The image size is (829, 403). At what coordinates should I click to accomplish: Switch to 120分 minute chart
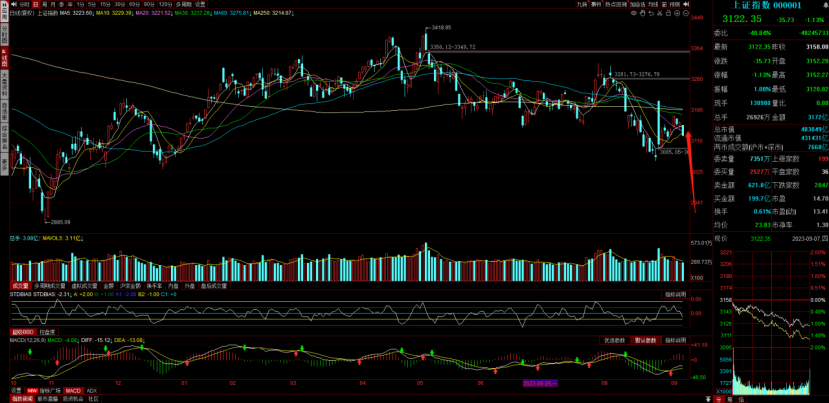point(165,4)
